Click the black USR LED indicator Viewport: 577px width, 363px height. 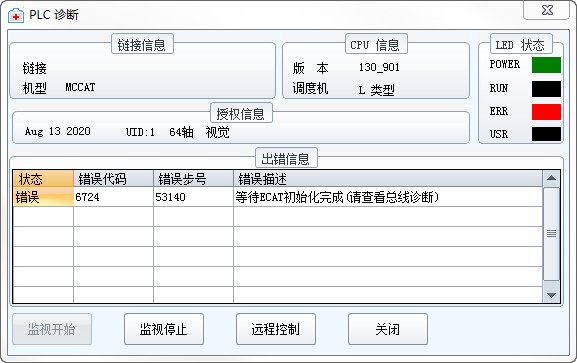point(546,134)
